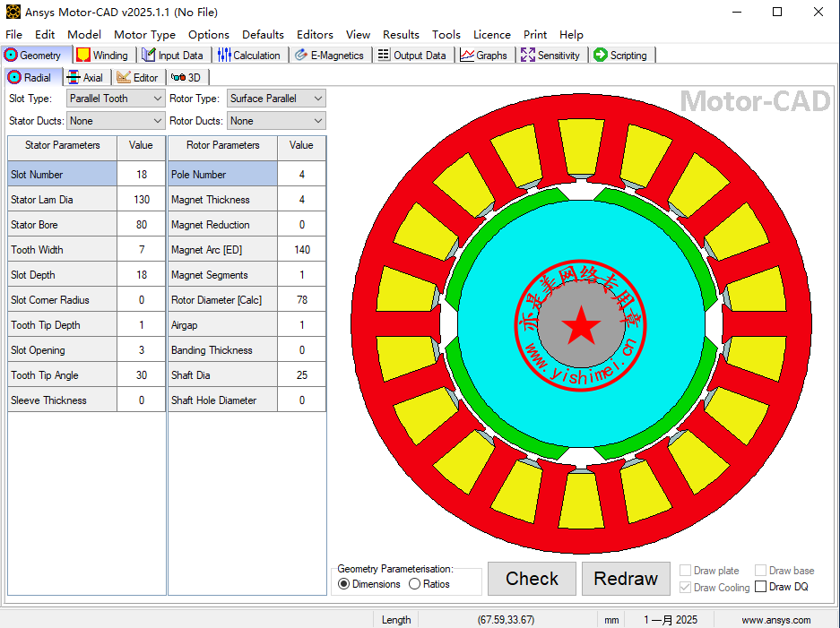Select the Slot Corner Radius row label
Viewport: 840px width, 628px height.
[x=62, y=300]
